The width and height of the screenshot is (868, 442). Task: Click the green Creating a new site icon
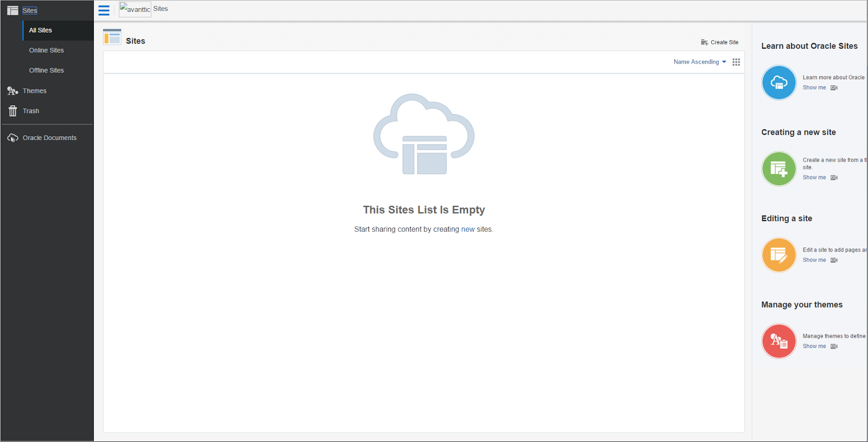click(x=779, y=169)
